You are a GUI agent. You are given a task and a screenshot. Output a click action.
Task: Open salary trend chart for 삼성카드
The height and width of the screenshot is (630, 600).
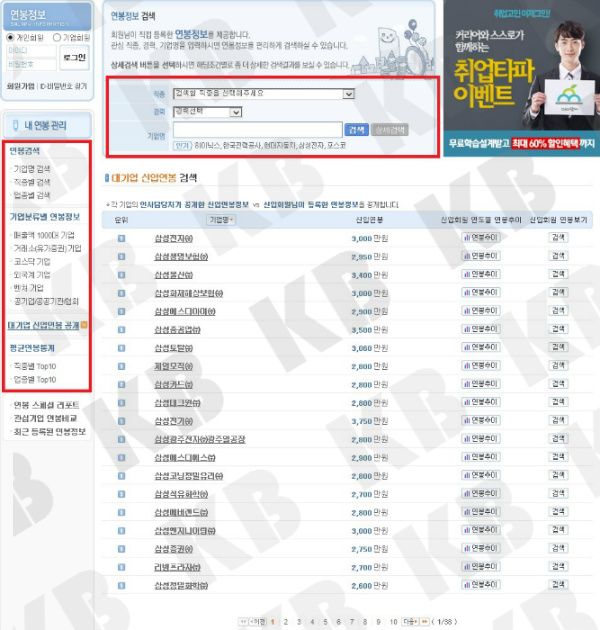481,384
